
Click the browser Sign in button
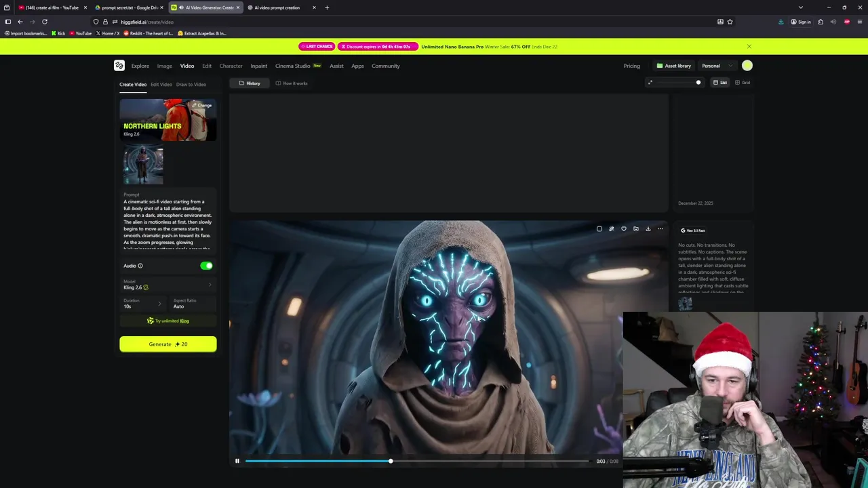pos(801,22)
